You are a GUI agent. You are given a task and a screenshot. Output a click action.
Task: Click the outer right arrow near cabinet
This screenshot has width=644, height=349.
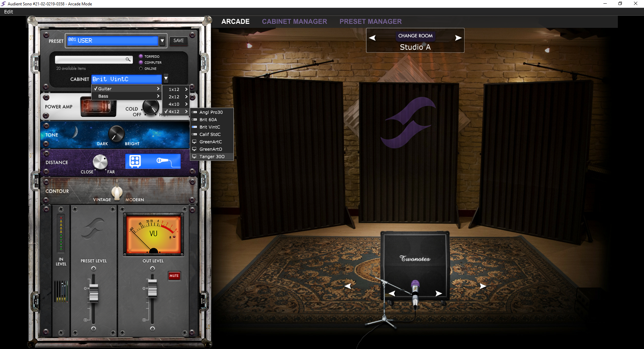click(483, 286)
